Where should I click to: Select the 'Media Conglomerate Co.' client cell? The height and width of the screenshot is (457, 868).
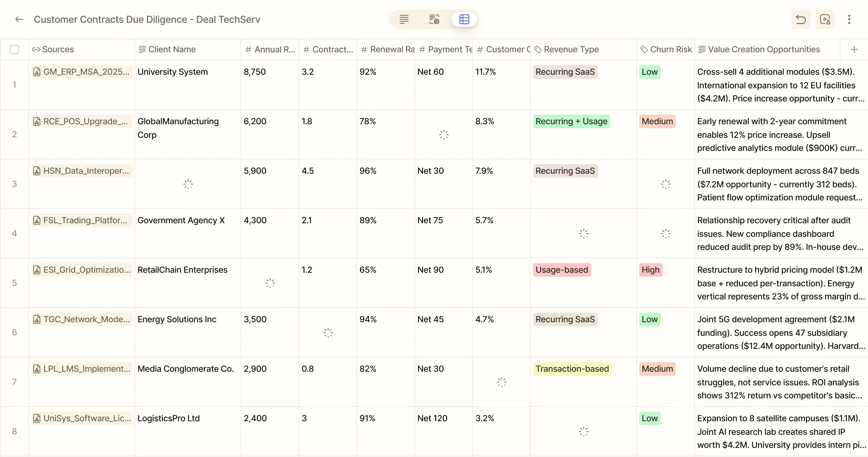click(x=188, y=382)
